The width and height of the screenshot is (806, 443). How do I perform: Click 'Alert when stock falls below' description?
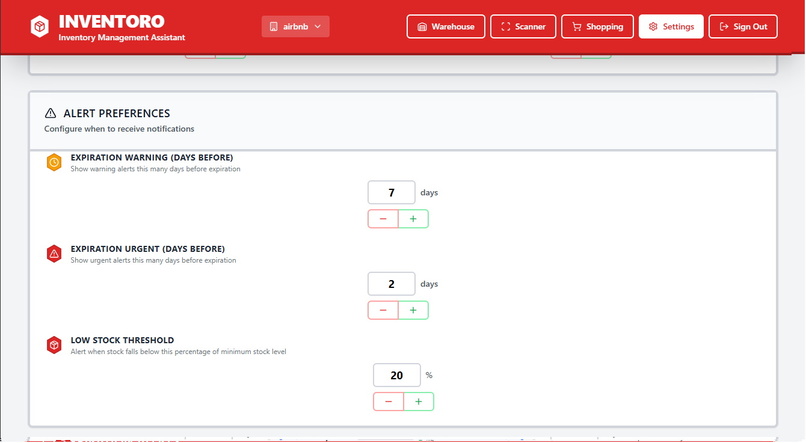[178, 352]
